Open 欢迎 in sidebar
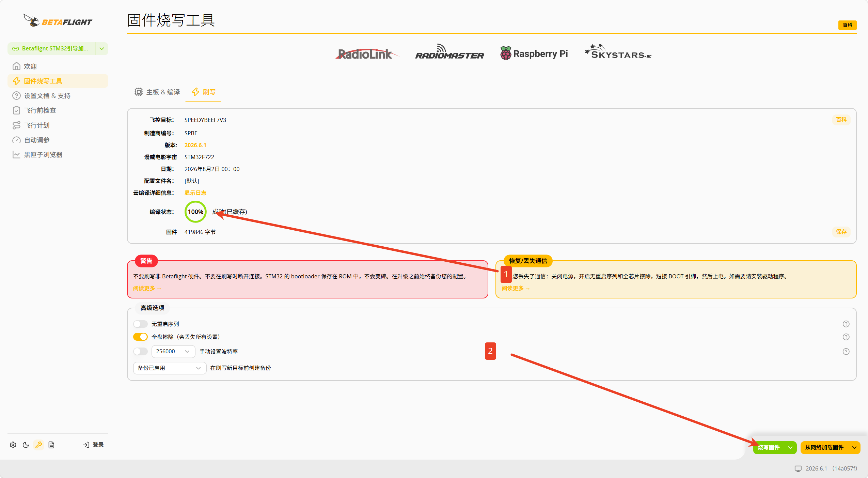Viewport: 868px width, 478px height. point(58,66)
